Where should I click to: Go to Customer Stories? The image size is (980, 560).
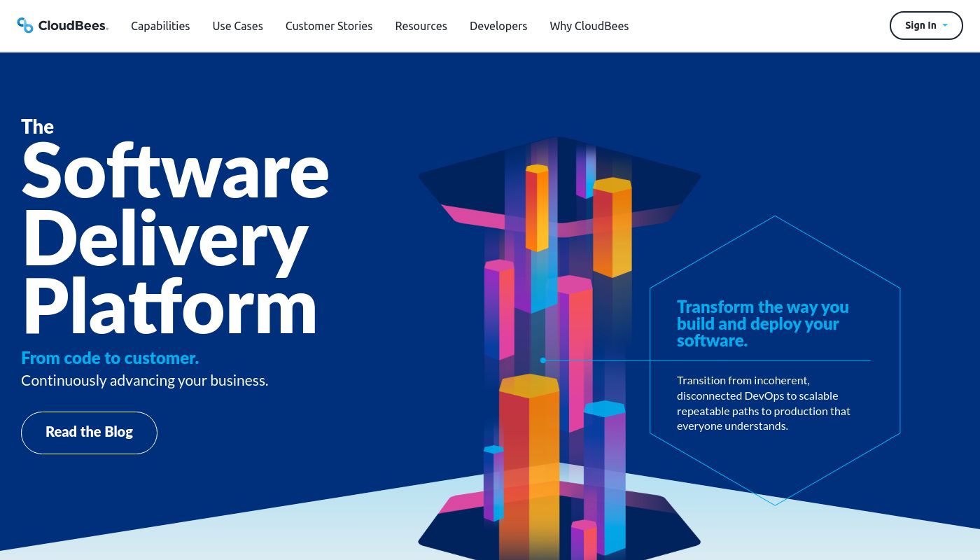point(329,26)
